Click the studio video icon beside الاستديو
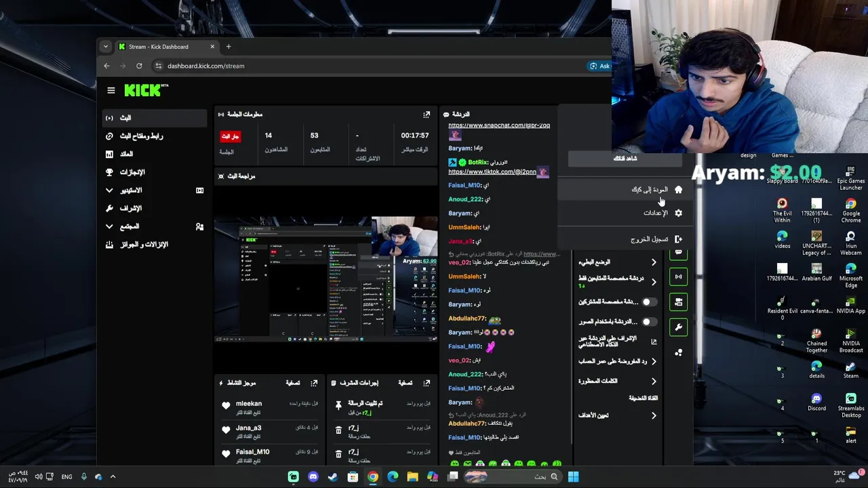The height and width of the screenshot is (488, 868). coord(199,190)
